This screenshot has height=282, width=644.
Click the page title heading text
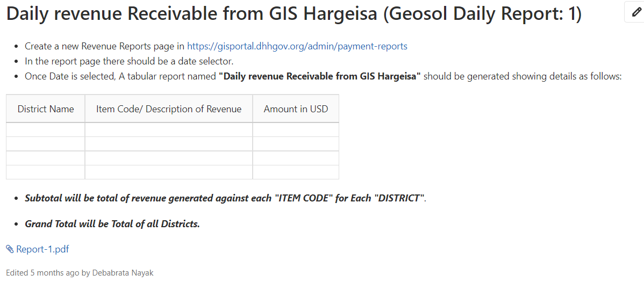coord(294,15)
